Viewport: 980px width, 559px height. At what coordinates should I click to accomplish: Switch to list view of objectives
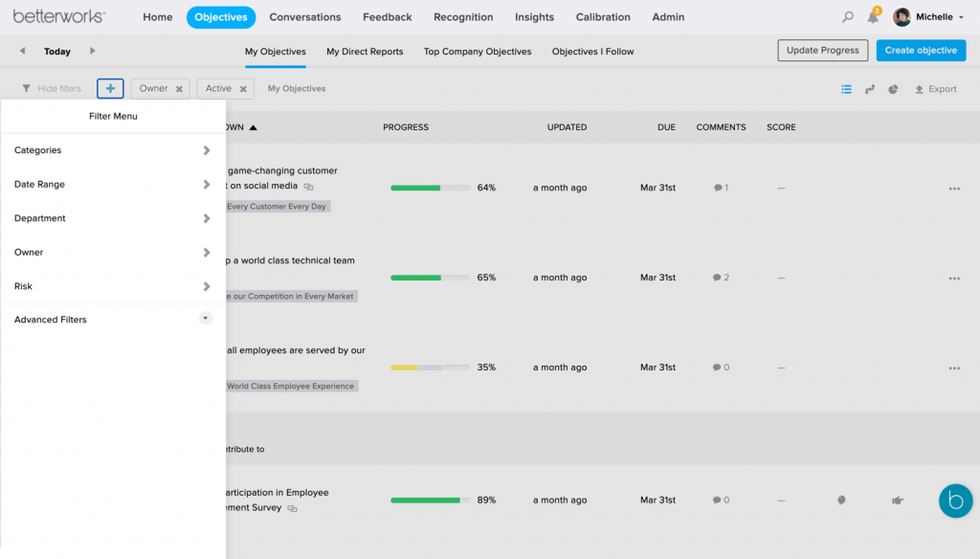[846, 88]
